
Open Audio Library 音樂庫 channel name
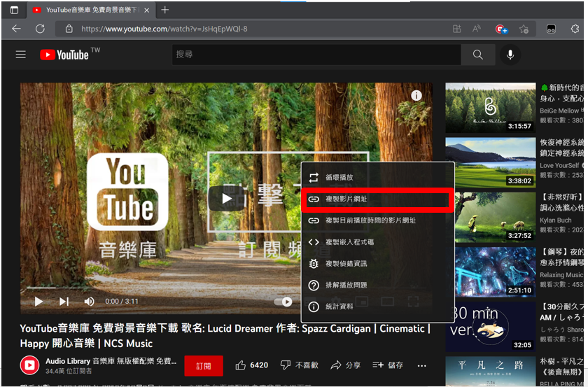111,361
